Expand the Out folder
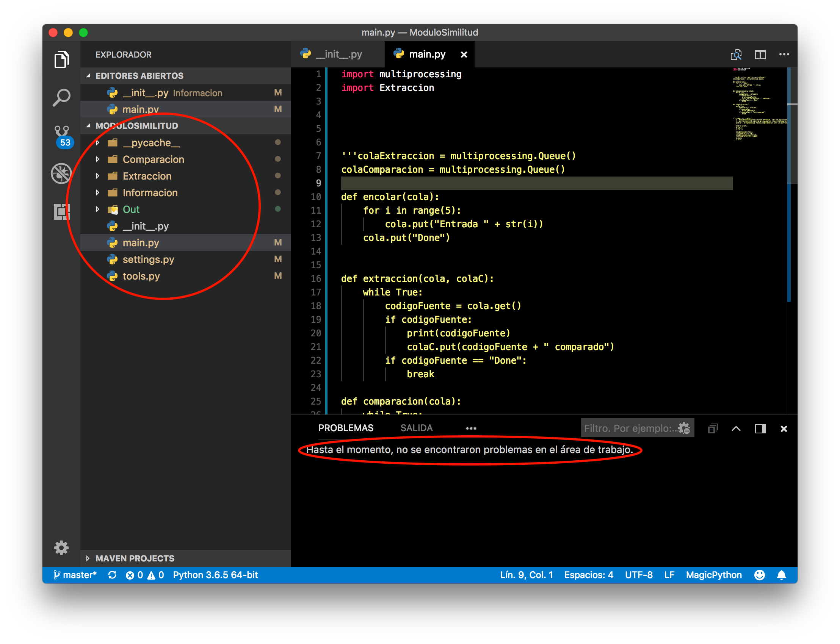Screen dimensions: 840x644 tap(186, 209)
